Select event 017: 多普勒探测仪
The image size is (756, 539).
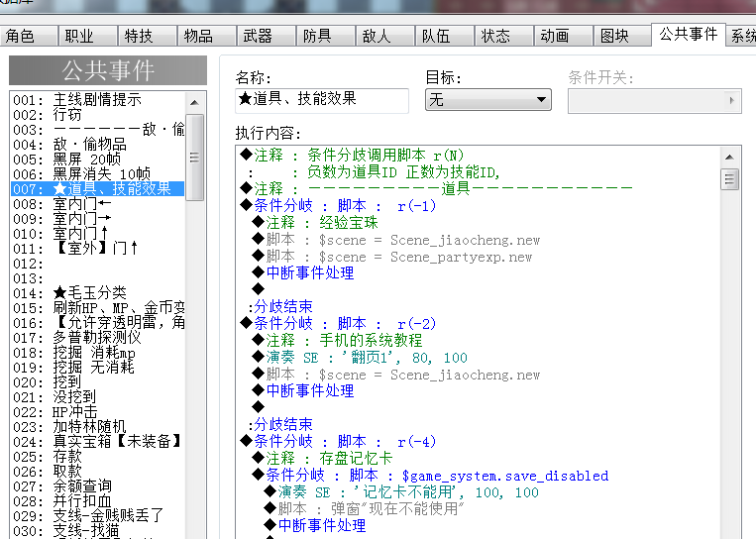[x=98, y=338]
